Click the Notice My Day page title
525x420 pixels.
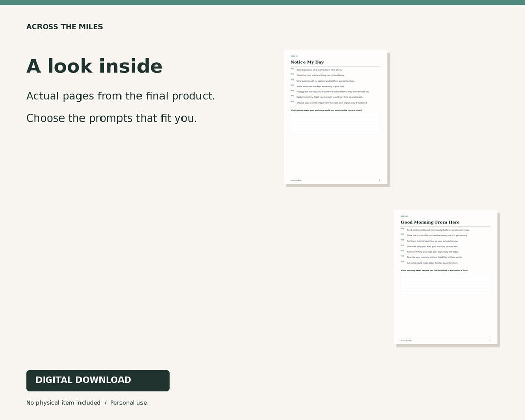(x=307, y=62)
